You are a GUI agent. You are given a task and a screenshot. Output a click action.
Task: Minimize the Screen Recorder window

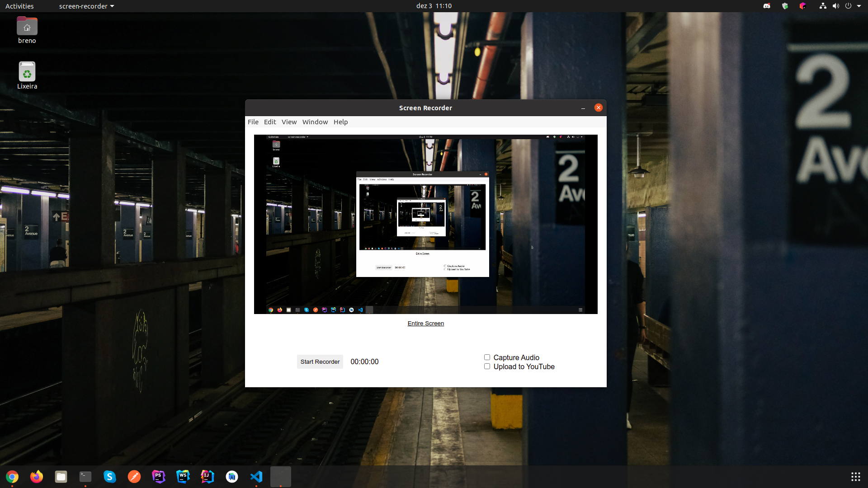(x=583, y=108)
